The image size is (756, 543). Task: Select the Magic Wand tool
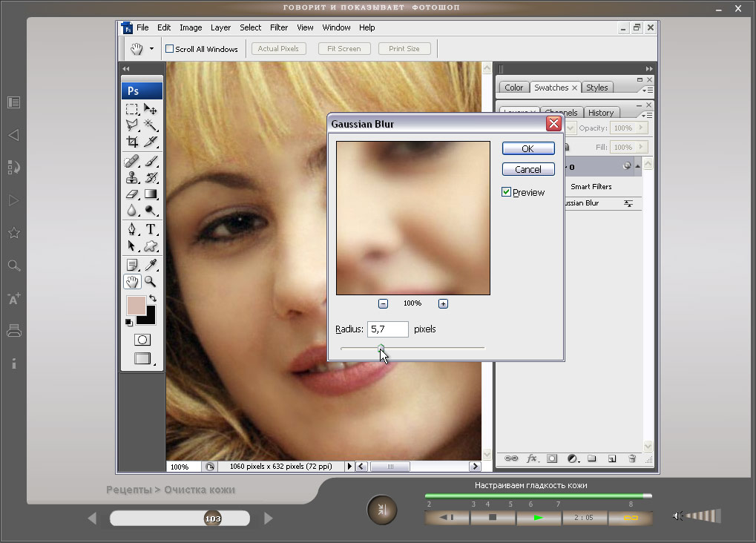pos(151,125)
